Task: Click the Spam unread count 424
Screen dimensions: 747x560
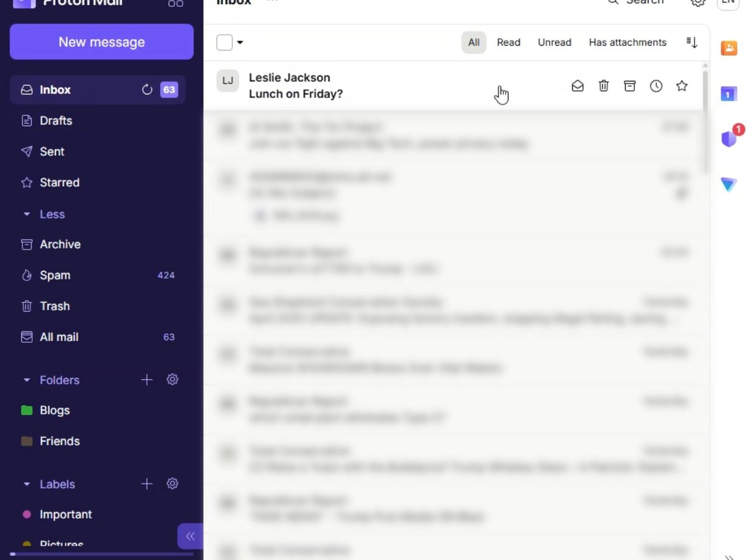Action: [166, 275]
